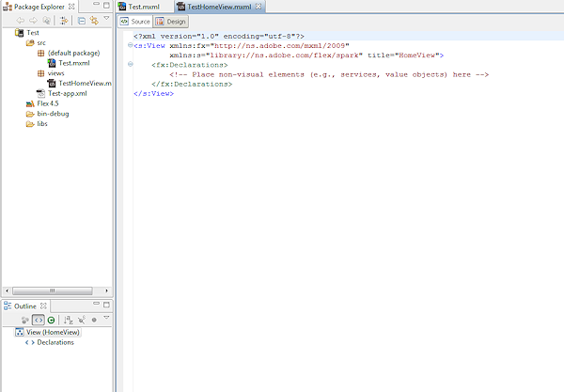Click the Back navigation arrow in Package Explorer
This screenshot has height=392, width=564.
(x=21, y=20)
